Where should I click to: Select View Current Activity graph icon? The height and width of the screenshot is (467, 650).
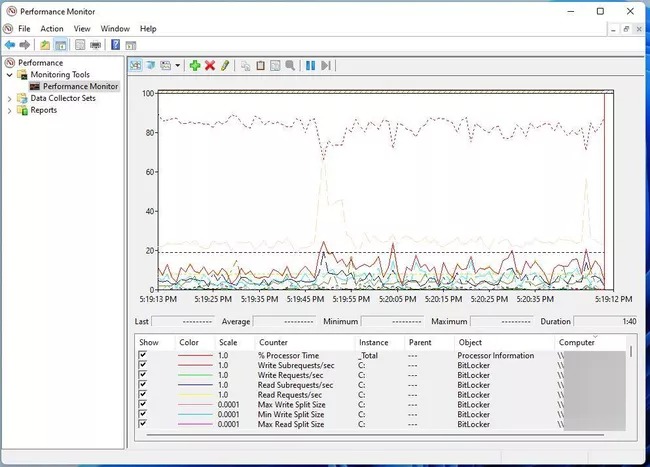point(136,65)
